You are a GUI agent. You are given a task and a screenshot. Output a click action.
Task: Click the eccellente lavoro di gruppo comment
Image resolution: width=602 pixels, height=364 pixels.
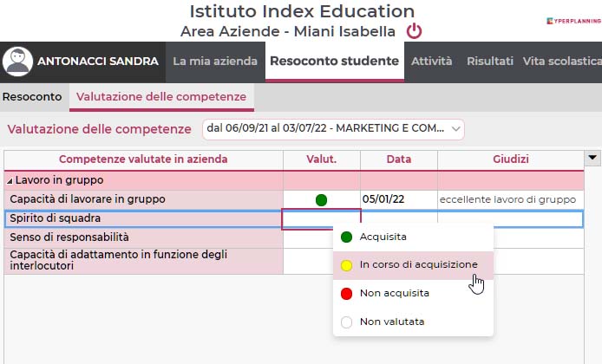coord(507,200)
